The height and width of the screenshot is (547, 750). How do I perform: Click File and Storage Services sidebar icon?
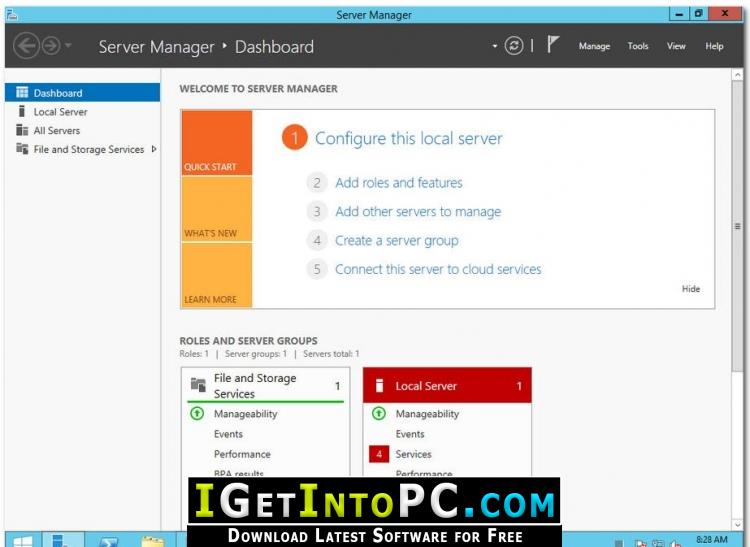coord(22,149)
